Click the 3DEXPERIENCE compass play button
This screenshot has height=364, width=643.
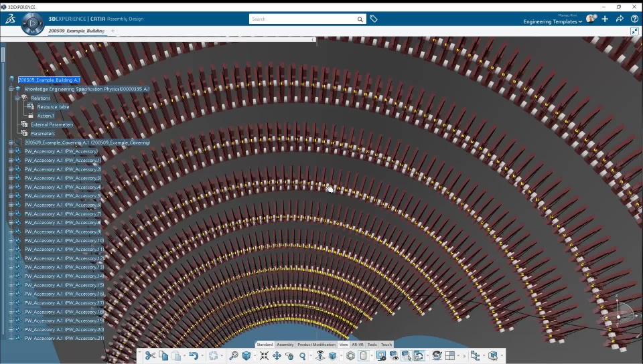[32, 23]
